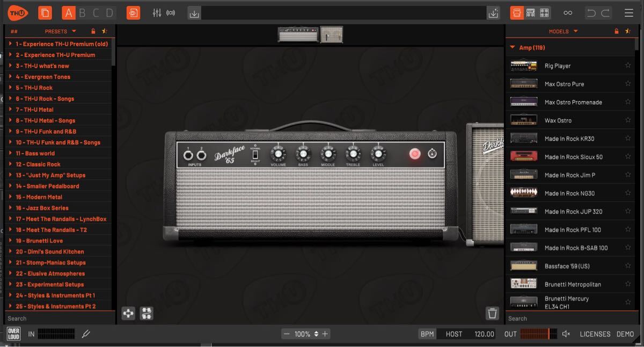Click the redo arrow
Image resolution: width=644 pixels, height=347 pixels.
[x=605, y=13]
